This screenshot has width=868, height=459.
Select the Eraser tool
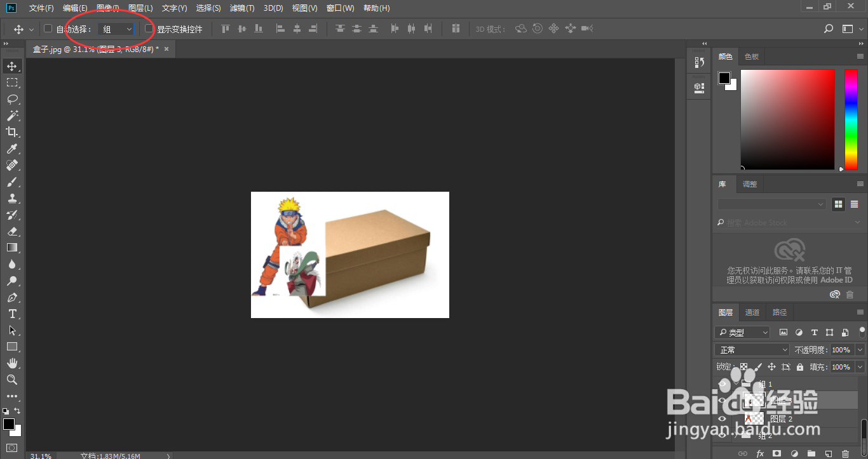tap(12, 231)
